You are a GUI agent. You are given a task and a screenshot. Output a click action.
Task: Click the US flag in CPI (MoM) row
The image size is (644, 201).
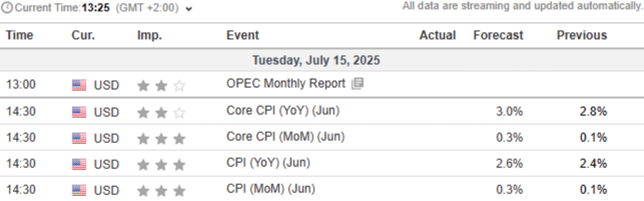(79, 191)
